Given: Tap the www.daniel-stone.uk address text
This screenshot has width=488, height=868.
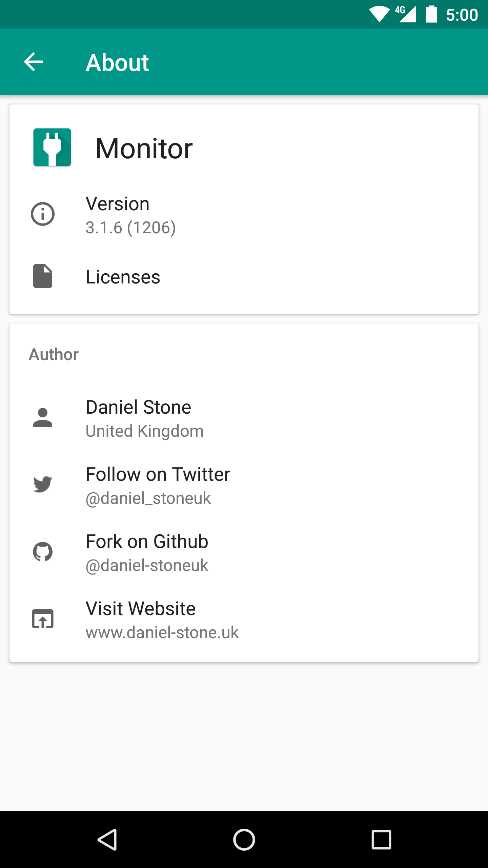Looking at the screenshot, I should (x=162, y=633).
